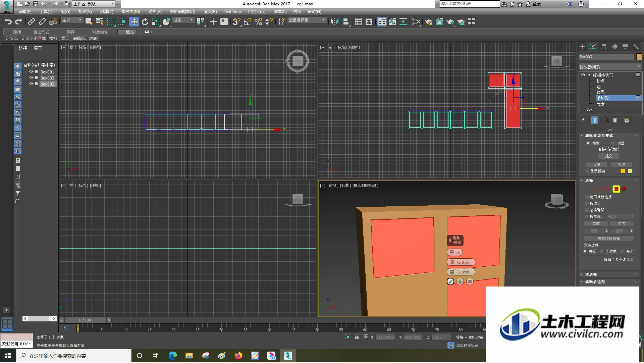644x363 pixels.
Task: Open the 创建选择集 dropdown
Action: 307,20
